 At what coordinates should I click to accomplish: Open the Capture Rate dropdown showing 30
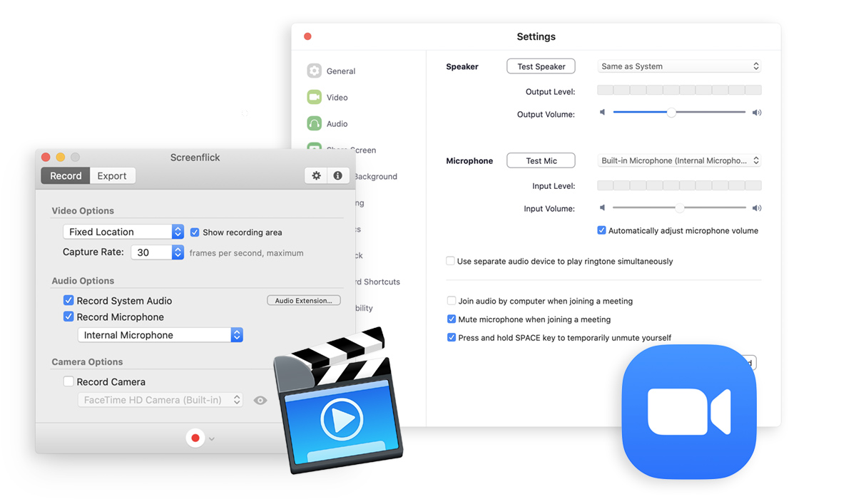coord(158,252)
